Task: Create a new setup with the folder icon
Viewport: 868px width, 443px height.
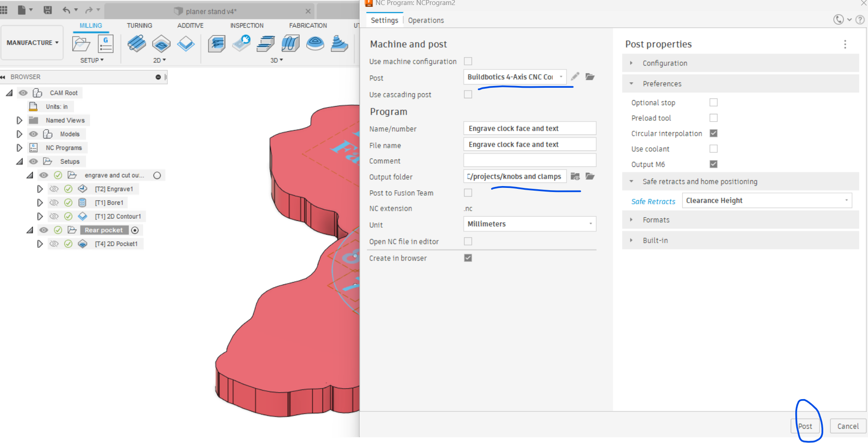Action: click(x=81, y=44)
